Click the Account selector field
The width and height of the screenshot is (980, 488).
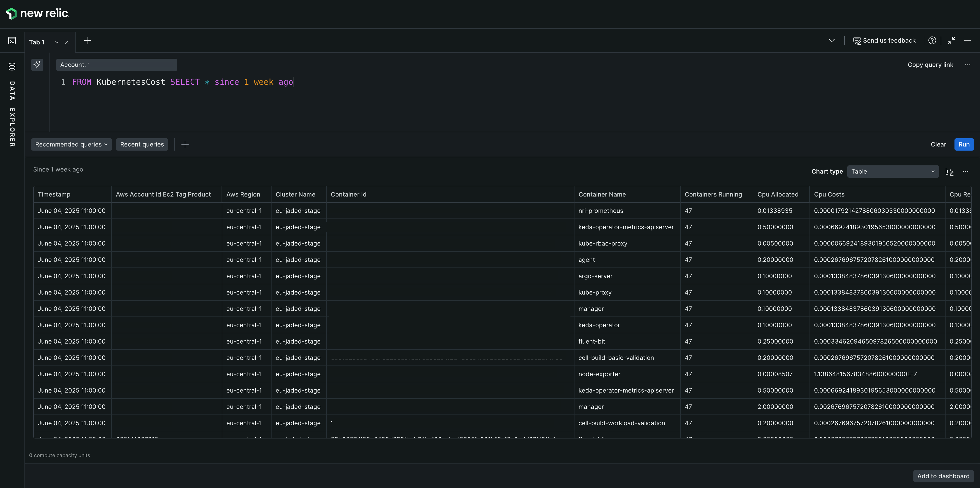point(116,65)
